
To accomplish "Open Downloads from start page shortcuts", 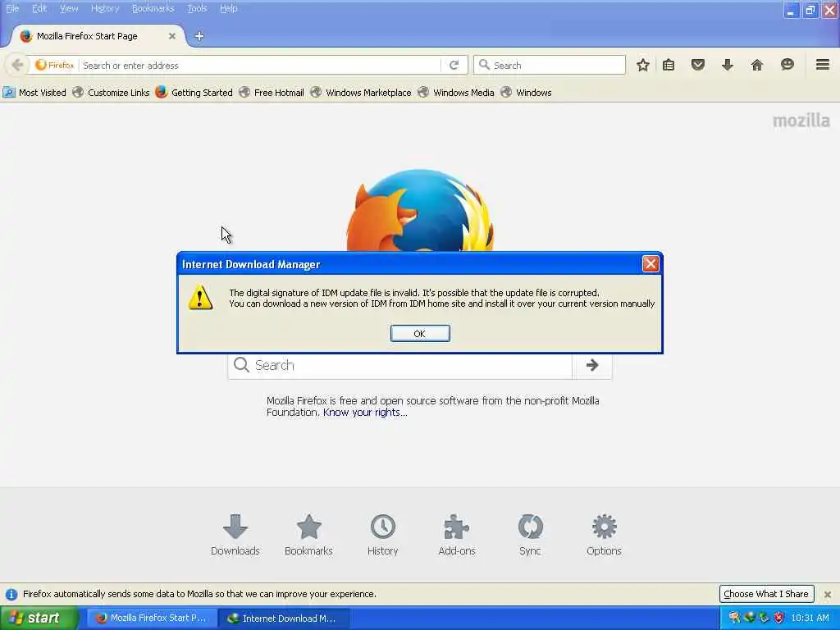I will [x=235, y=535].
